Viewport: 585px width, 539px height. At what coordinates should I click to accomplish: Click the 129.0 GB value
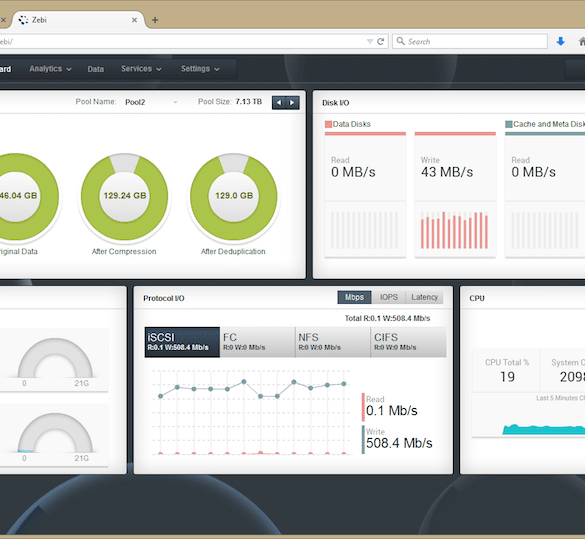[x=234, y=195]
